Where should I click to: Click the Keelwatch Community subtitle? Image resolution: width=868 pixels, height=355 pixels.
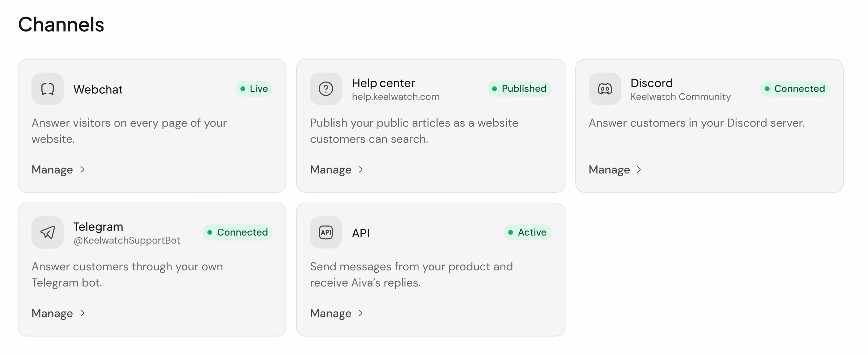click(681, 97)
